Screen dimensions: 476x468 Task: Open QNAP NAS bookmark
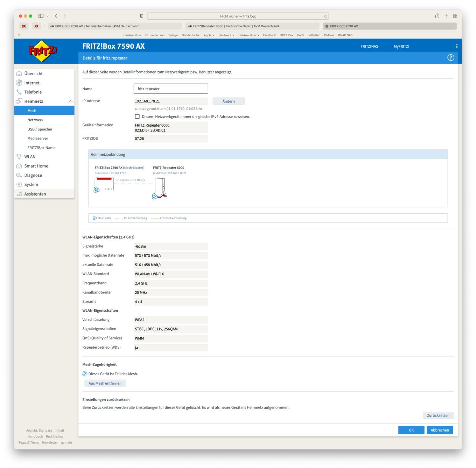click(x=345, y=35)
